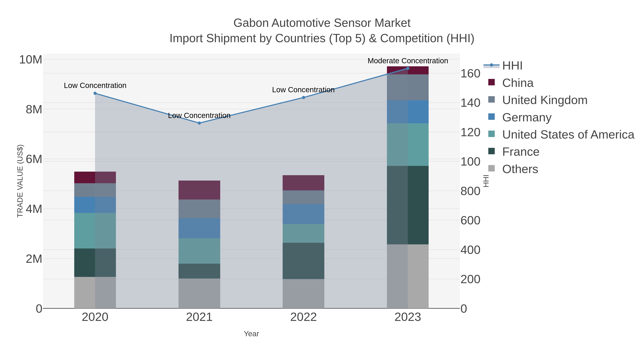Click the Low Concentration label above 2020

pos(95,85)
